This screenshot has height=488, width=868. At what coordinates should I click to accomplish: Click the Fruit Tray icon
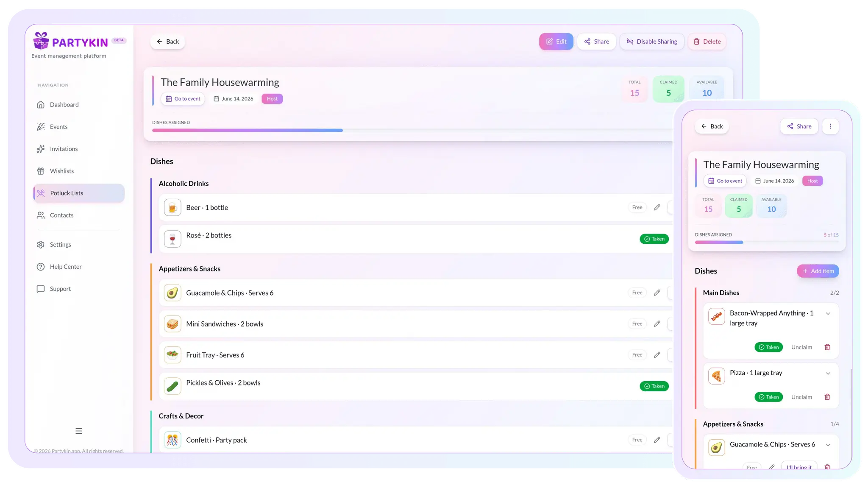(x=172, y=355)
